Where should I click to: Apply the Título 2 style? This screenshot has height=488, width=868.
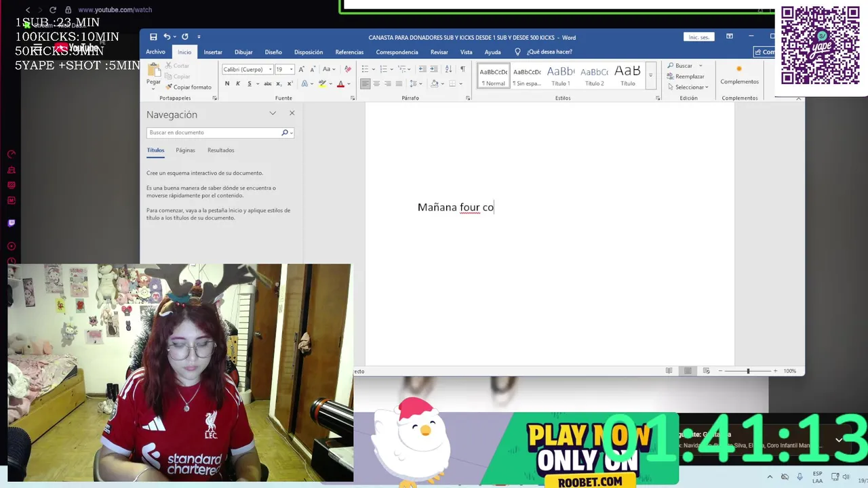[x=594, y=76]
